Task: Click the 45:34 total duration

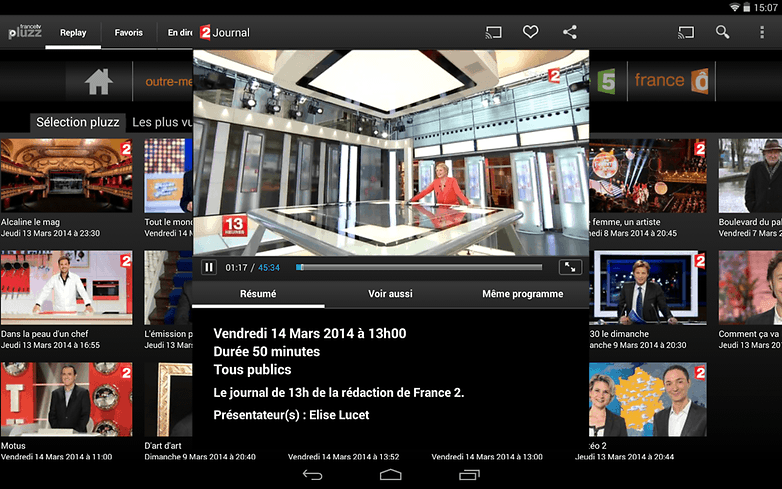Action: [269, 268]
